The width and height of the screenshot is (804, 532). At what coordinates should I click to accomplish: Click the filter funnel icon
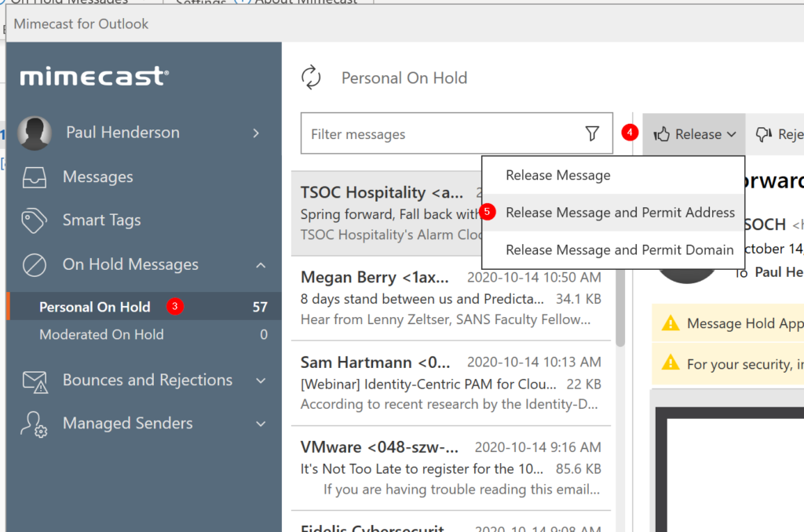(x=592, y=133)
